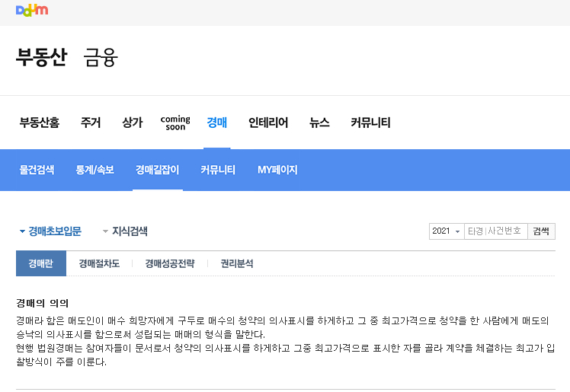The image size is (570, 392).
Task: Select the 경매란 tab
Action: coord(41,263)
